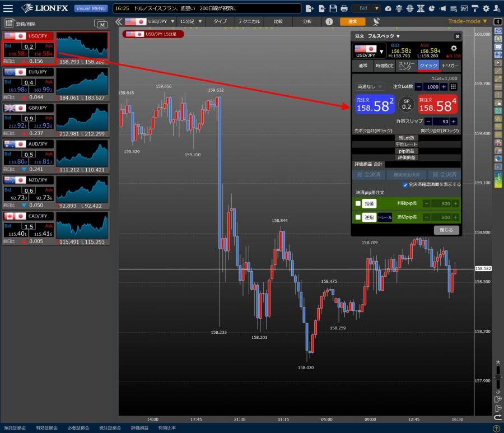This screenshot has width=504, height=433.
Task: Open settings gear in top toolbar
Action: [x=486, y=8]
